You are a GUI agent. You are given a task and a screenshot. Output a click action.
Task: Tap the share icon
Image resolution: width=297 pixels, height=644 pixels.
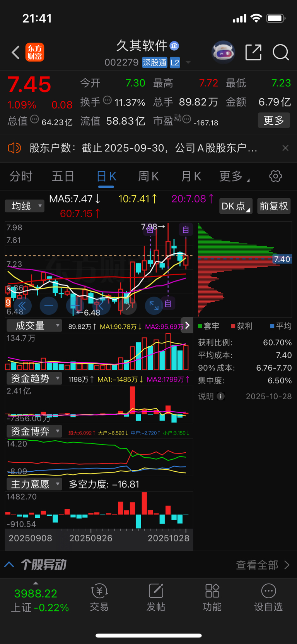(x=254, y=52)
